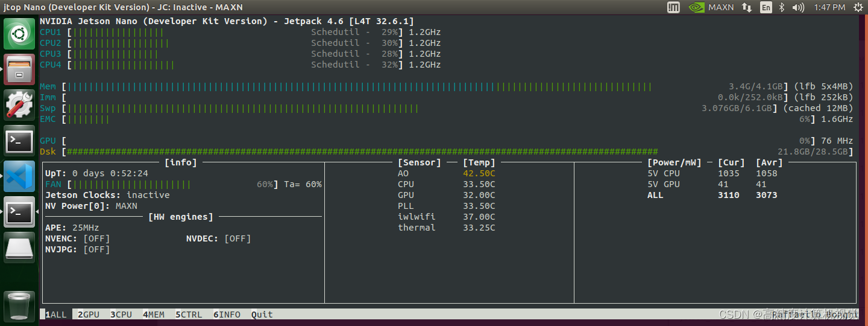Image resolution: width=868 pixels, height=326 pixels.
Task: Click the CPU2 label
Action: click(x=51, y=43)
